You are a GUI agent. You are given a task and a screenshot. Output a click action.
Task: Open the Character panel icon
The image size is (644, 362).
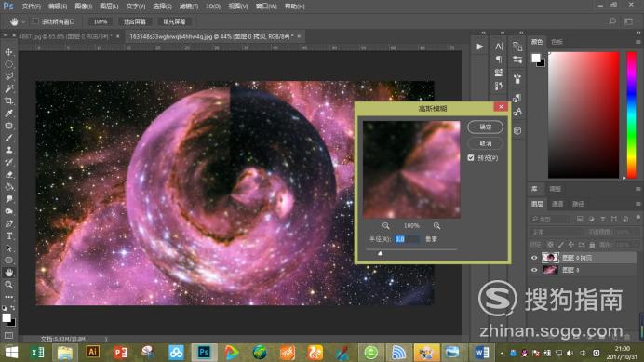pyautogui.click(x=499, y=47)
